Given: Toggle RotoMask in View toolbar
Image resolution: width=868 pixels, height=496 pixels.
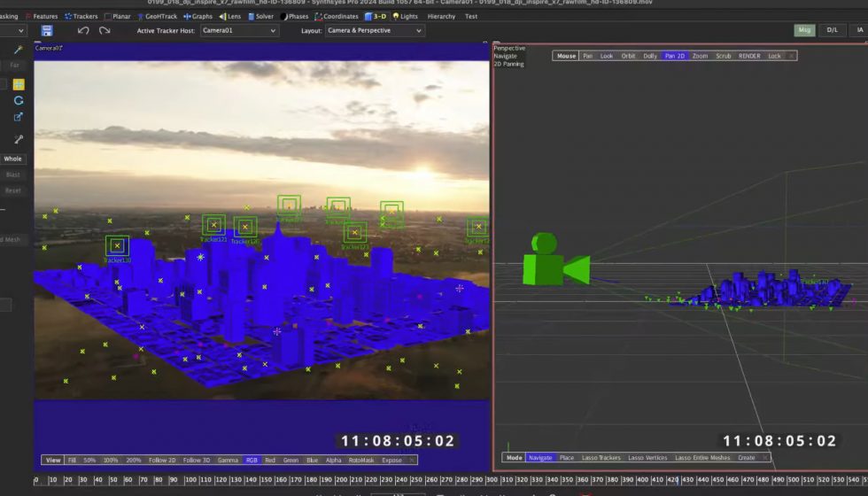Looking at the screenshot, I should (361, 460).
